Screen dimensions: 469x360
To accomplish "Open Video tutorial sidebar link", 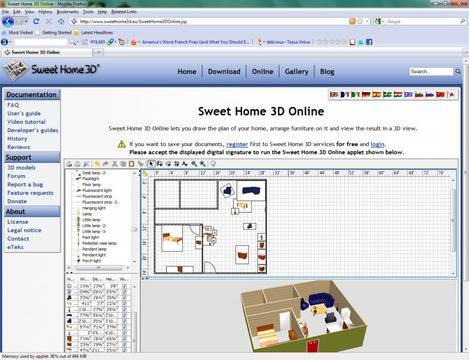I will (26, 122).
